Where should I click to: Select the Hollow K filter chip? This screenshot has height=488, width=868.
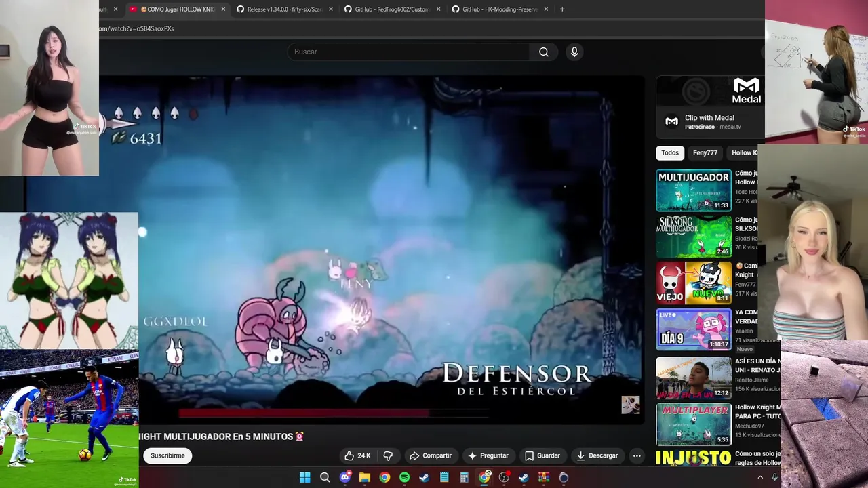745,153
